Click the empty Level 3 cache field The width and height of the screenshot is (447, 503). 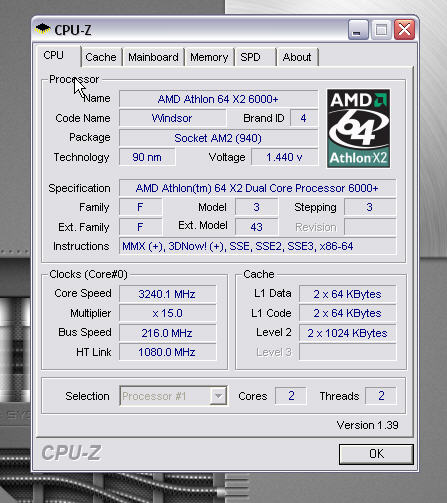(x=348, y=352)
